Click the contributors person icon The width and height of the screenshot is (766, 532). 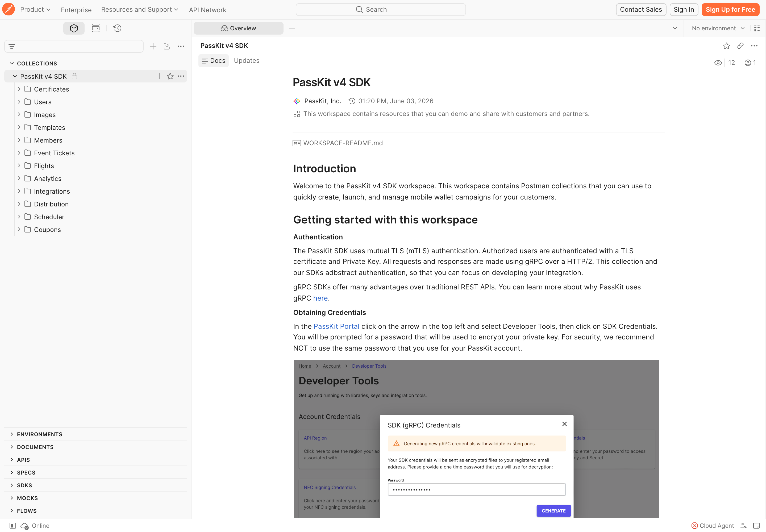[x=748, y=63]
